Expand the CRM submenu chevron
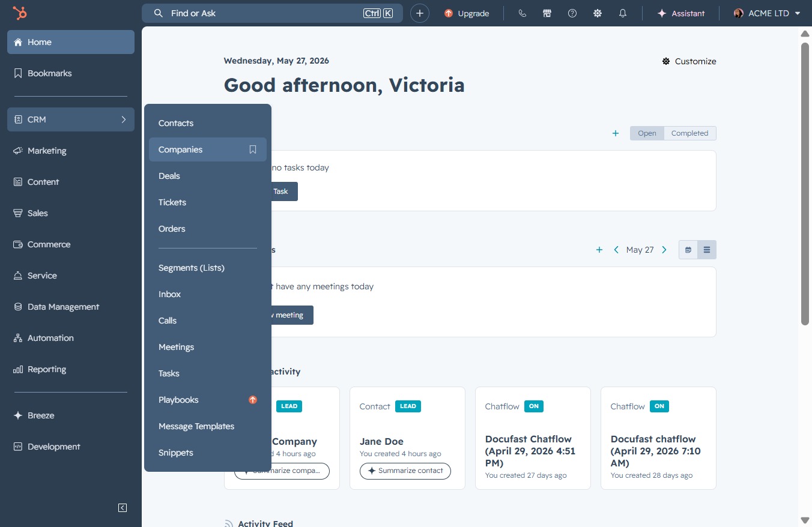 point(124,119)
